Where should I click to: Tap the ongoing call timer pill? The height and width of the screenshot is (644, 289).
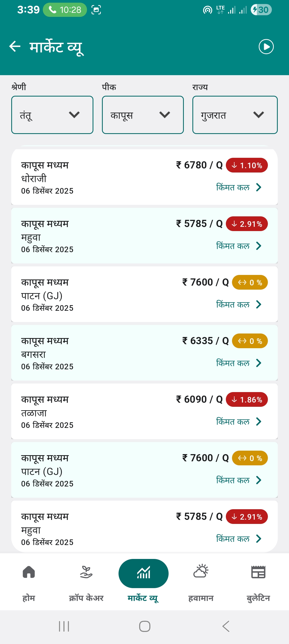tap(65, 10)
